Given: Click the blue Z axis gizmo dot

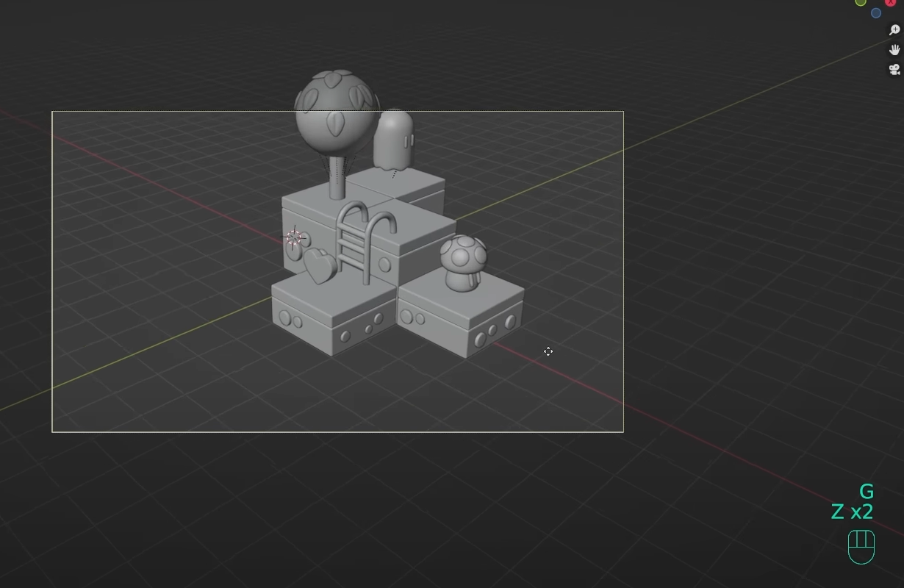Looking at the screenshot, I should 876,13.
